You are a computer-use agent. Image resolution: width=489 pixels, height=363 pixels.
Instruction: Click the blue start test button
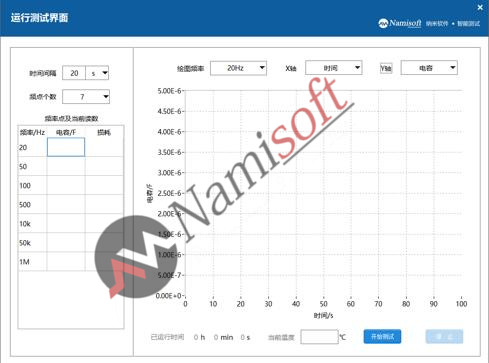point(382,337)
